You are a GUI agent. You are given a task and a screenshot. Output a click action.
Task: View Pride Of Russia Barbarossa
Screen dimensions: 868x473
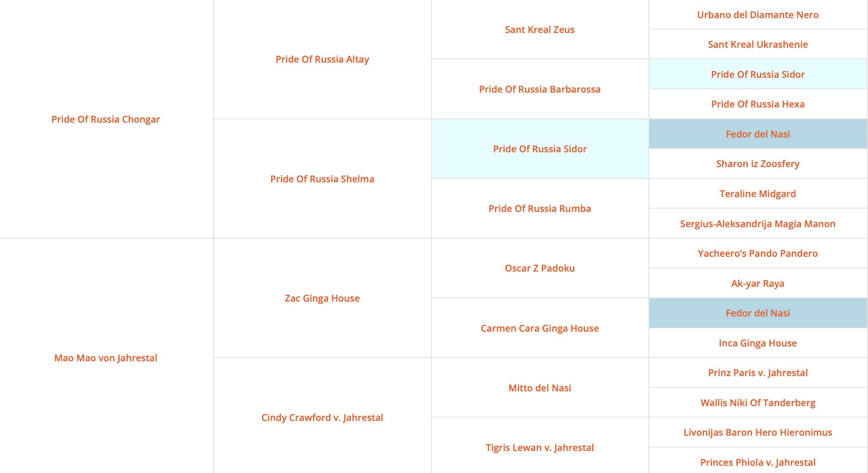click(x=540, y=89)
